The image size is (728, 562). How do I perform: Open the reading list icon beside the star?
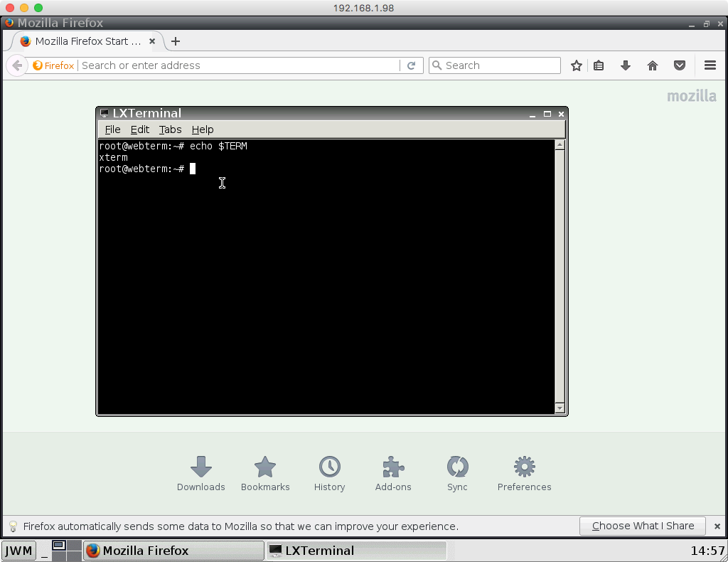[599, 65]
